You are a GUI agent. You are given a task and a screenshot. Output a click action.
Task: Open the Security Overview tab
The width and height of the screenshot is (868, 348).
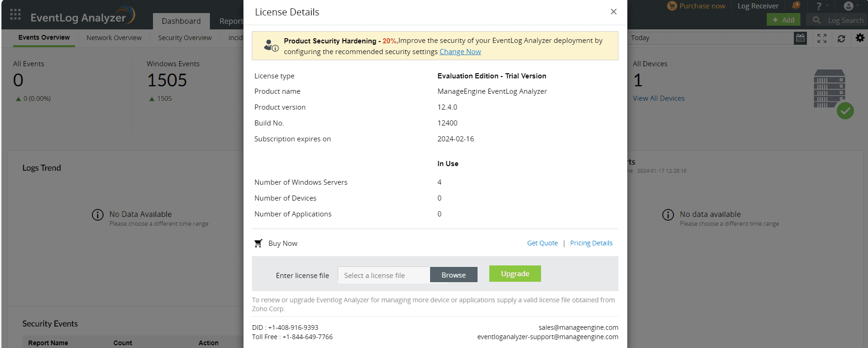coord(185,38)
